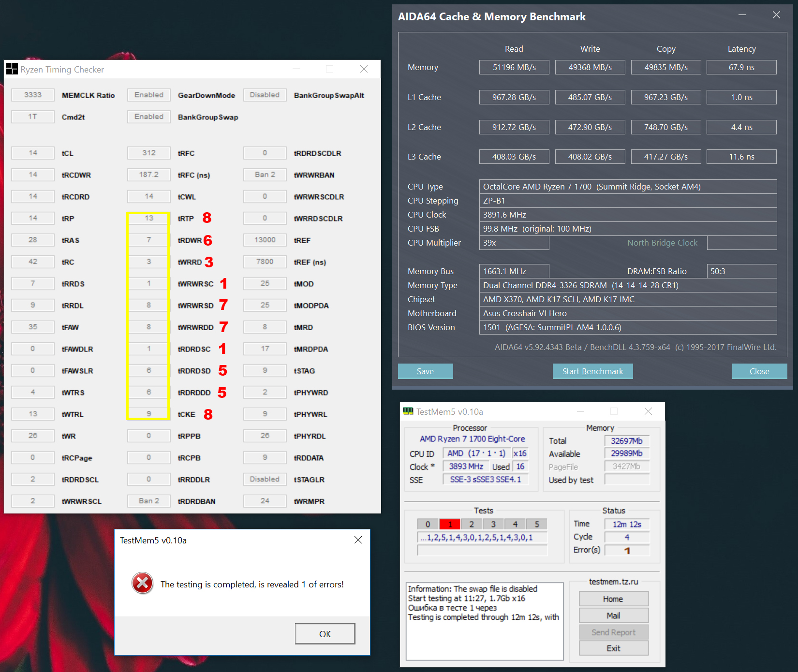Image resolution: width=798 pixels, height=672 pixels.
Task: Open the Home link button in TestMem5
Action: [613, 599]
